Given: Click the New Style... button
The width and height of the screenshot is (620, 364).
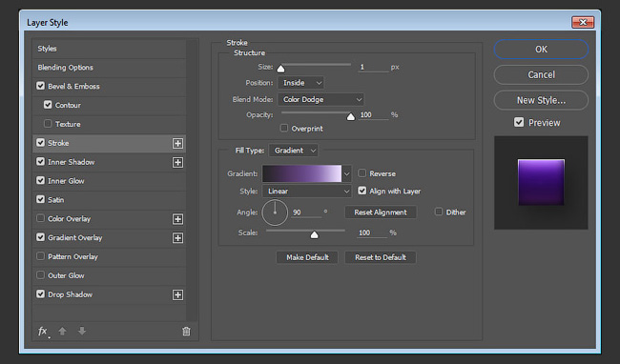Looking at the screenshot, I should [541, 100].
